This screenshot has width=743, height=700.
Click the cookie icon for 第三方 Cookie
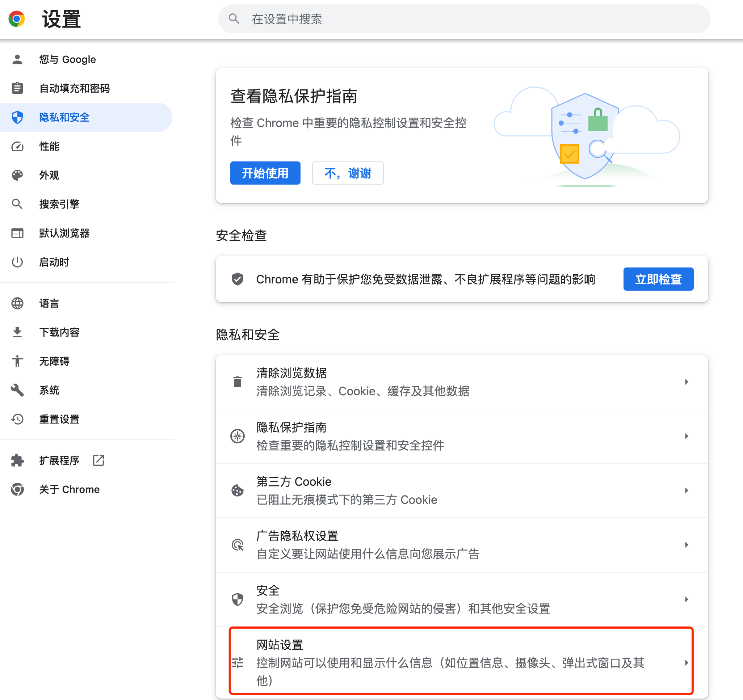pos(237,490)
